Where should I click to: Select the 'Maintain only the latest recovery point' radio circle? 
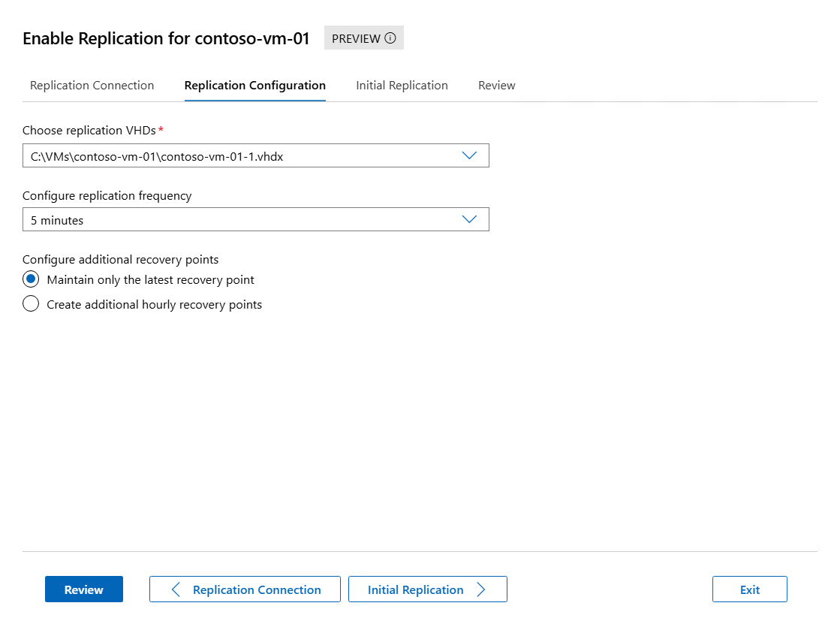coord(31,279)
